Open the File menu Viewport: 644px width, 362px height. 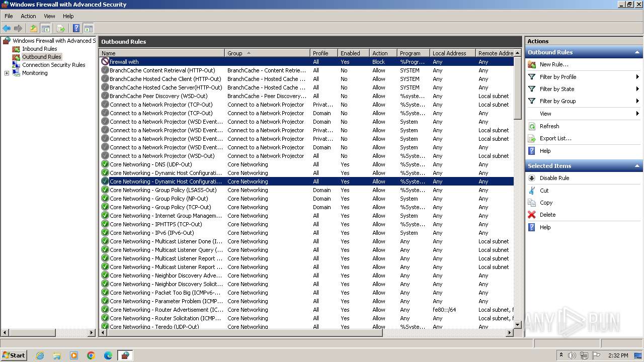9,16
